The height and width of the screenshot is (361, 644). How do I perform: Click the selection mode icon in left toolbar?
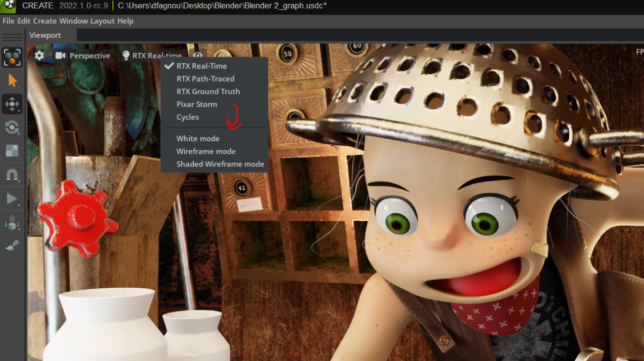pyautogui.click(x=12, y=57)
